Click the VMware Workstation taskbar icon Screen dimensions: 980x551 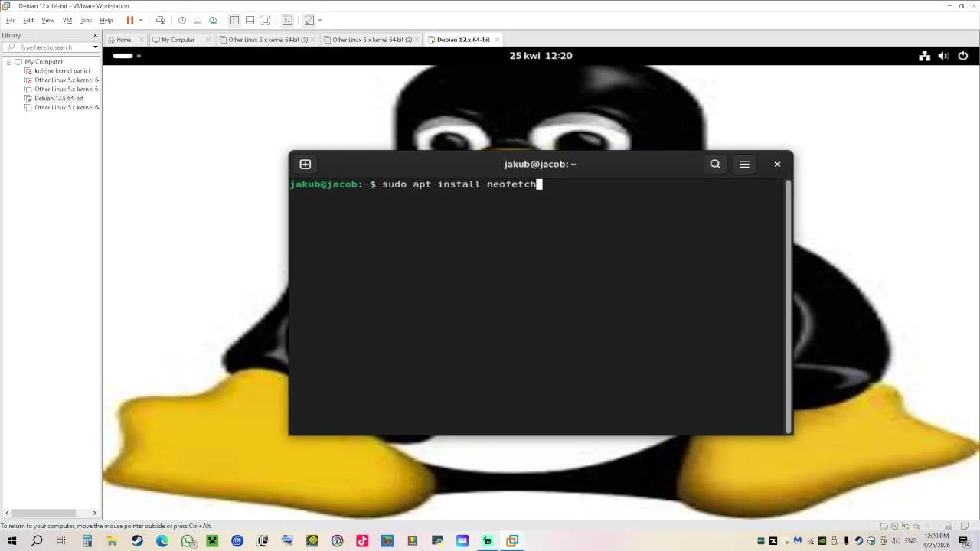(x=512, y=541)
